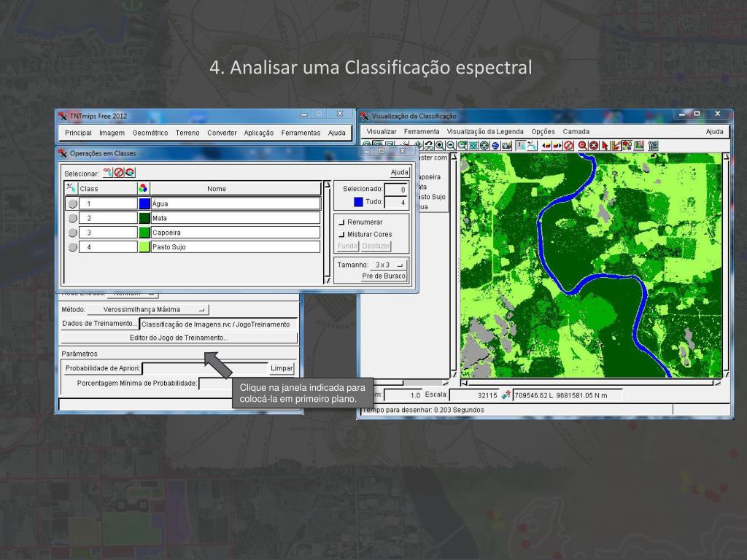This screenshot has height=560, width=747.
Task: Enable the Renumerar checkbox
Action: [341, 222]
